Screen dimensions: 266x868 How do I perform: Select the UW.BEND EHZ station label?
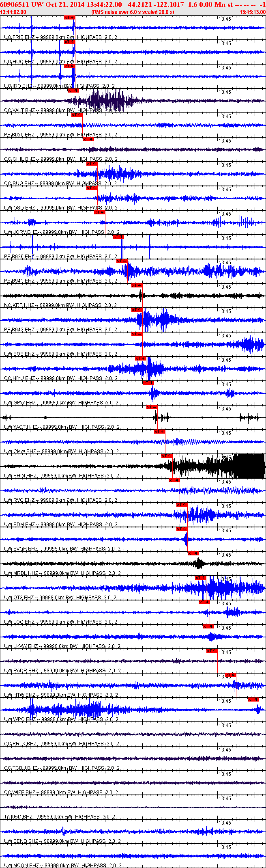click(x=62, y=841)
